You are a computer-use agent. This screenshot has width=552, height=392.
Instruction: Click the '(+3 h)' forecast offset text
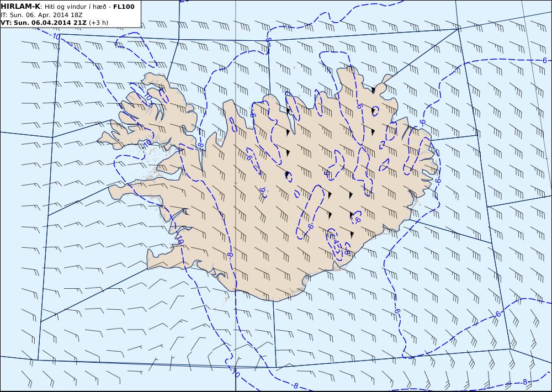[x=99, y=23]
